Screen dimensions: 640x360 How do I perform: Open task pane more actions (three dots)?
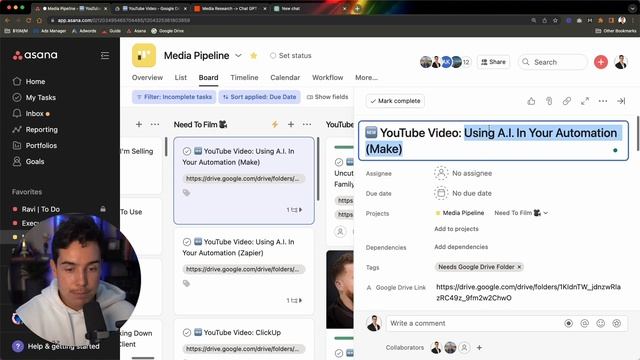tap(603, 101)
